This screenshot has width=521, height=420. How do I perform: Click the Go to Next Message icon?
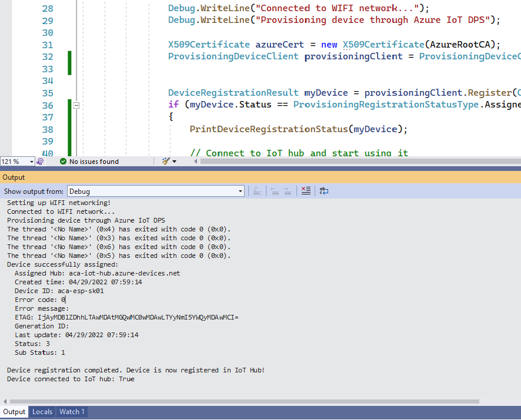click(286, 190)
